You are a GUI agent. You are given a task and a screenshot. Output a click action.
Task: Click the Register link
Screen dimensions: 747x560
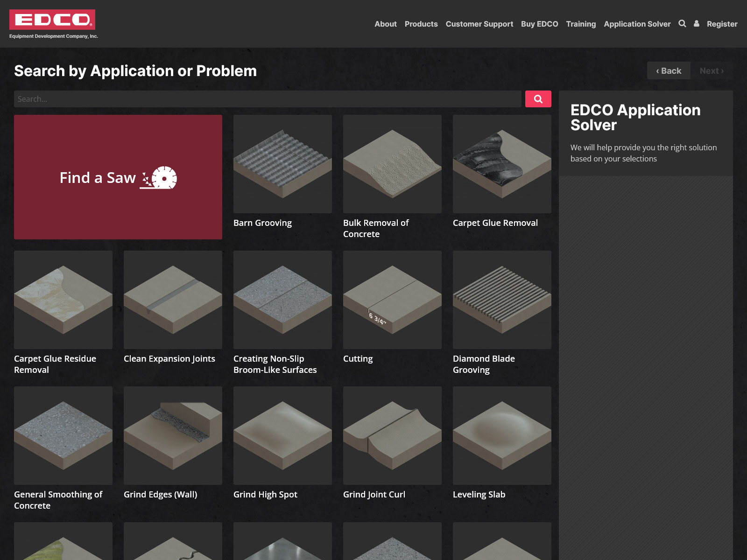pos(722,24)
